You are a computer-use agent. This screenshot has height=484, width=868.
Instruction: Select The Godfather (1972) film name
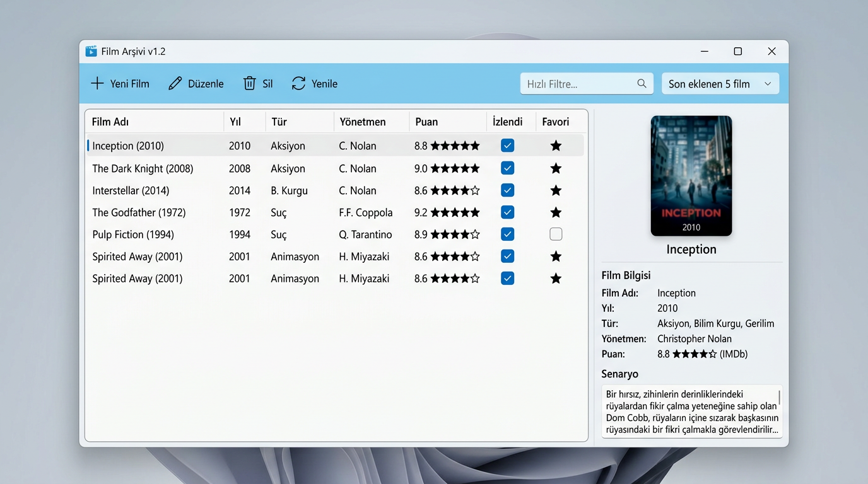pos(139,212)
